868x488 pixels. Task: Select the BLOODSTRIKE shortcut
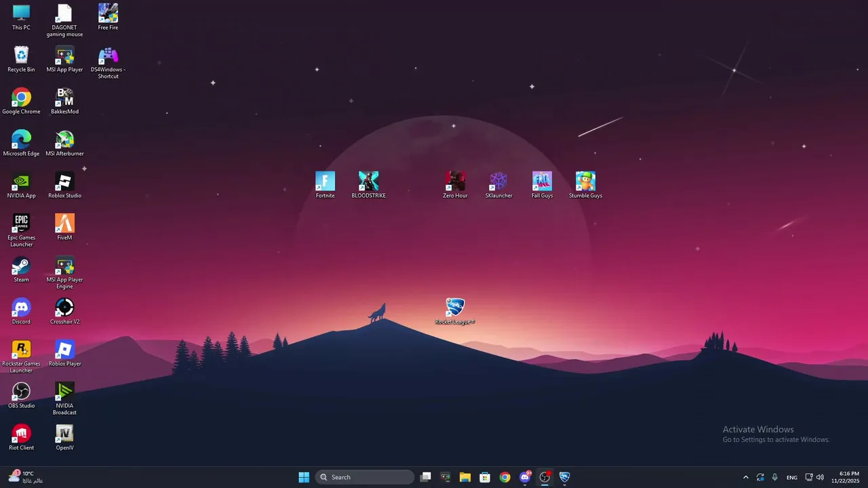click(x=368, y=186)
